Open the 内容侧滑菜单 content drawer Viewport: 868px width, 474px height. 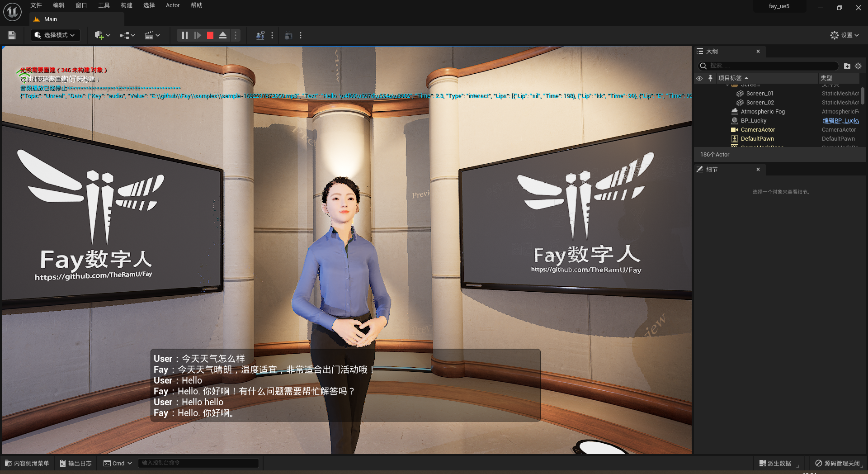(x=27, y=463)
